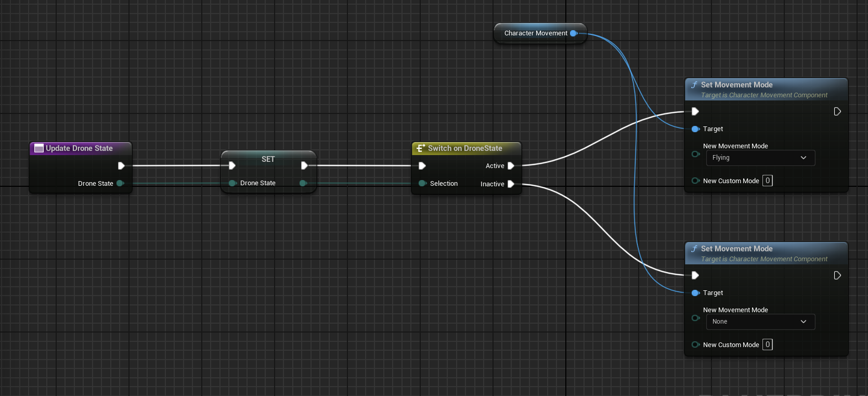Click the Inactive execution output pin

(x=511, y=184)
